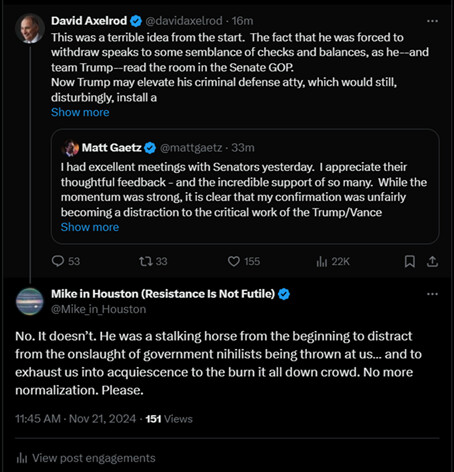This screenshot has width=454, height=472.
Task: Open more options menu on David Axelrod's post
Action: pyautogui.click(x=432, y=21)
